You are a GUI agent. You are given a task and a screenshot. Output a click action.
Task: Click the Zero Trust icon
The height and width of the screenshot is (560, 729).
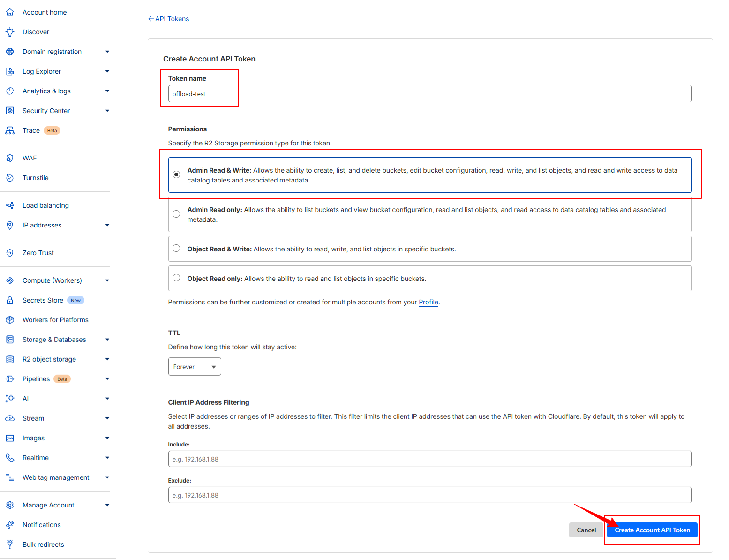click(x=10, y=253)
